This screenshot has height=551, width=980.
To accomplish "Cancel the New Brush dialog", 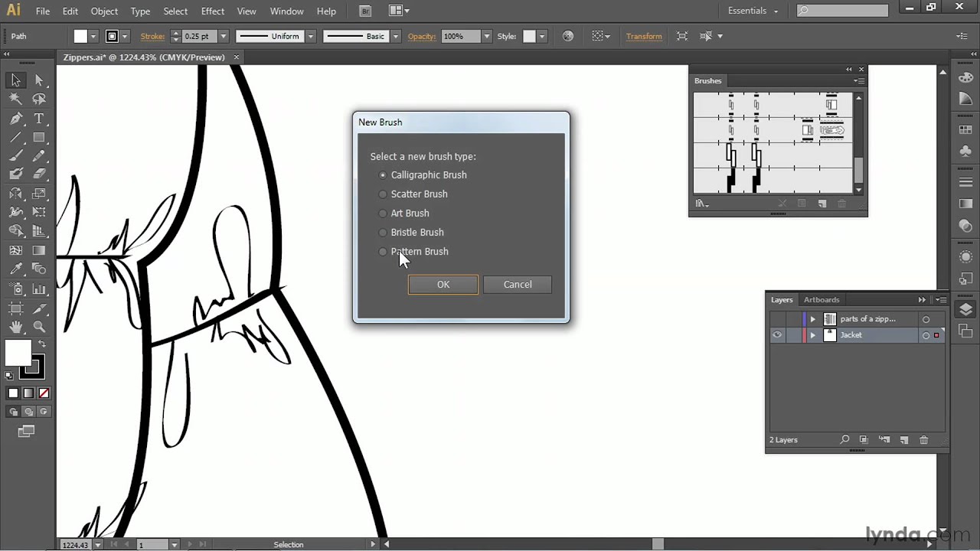I will (518, 284).
